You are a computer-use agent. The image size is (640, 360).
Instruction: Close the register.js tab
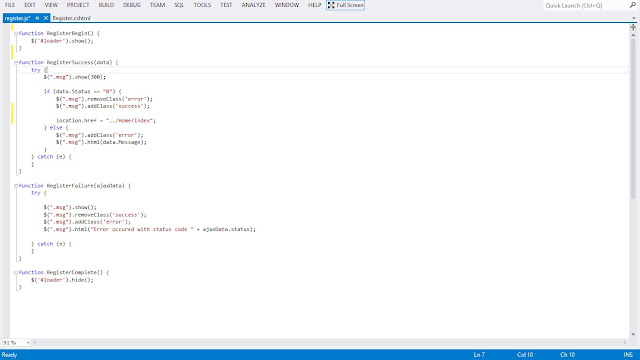(46, 18)
